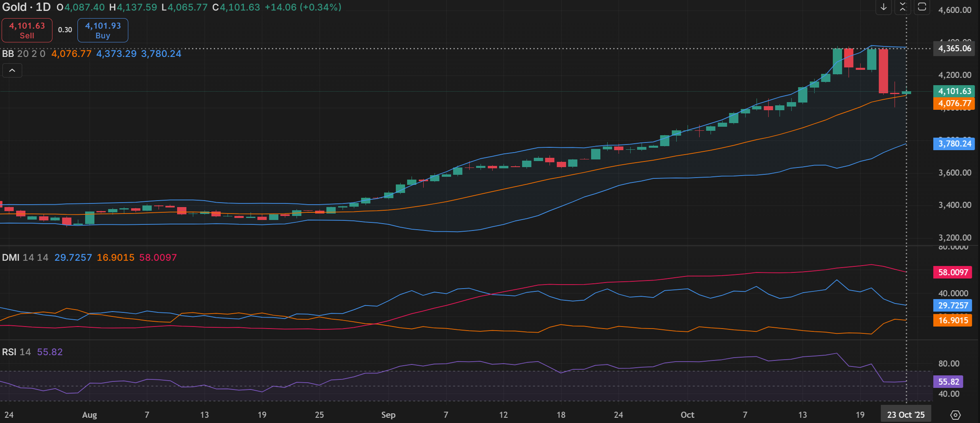Click the pink 58.0097 ADX value label
Viewport: 980px width, 423px height.
[953, 272]
